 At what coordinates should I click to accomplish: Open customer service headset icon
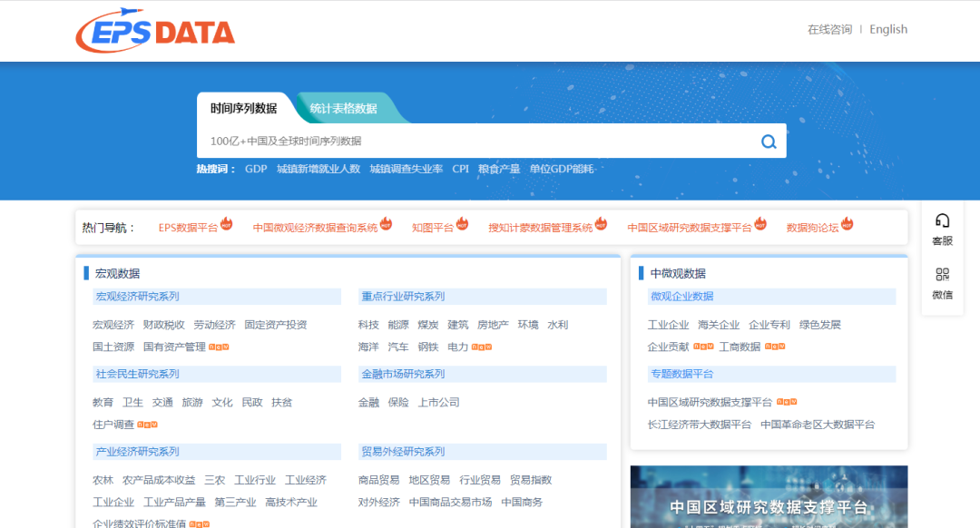[942, 220]
